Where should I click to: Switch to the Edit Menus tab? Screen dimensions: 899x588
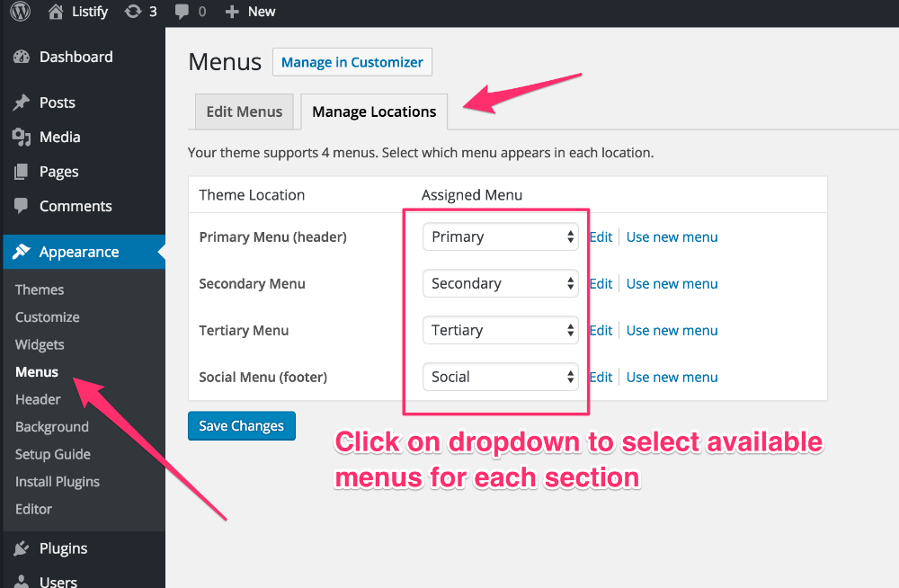[x=245, y=111]
